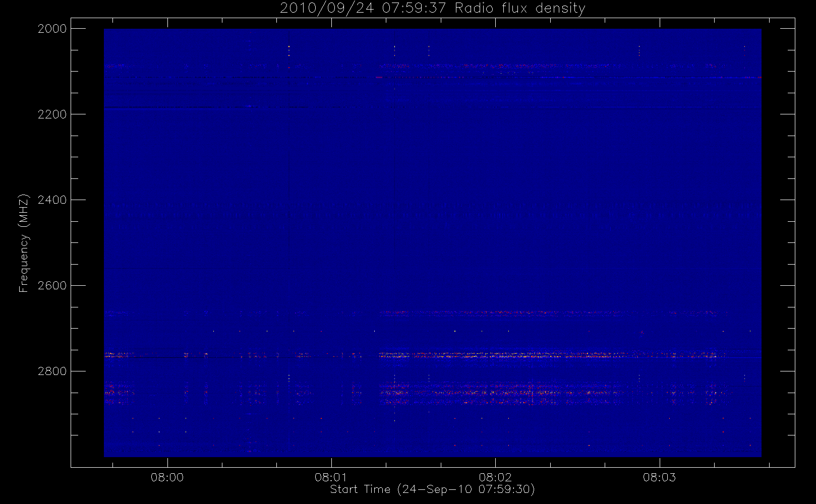Click the plot title "2010/09/24 07:59:37 Radio flux density"
This screenshot has height=504, width=816.
click(432, 9)
